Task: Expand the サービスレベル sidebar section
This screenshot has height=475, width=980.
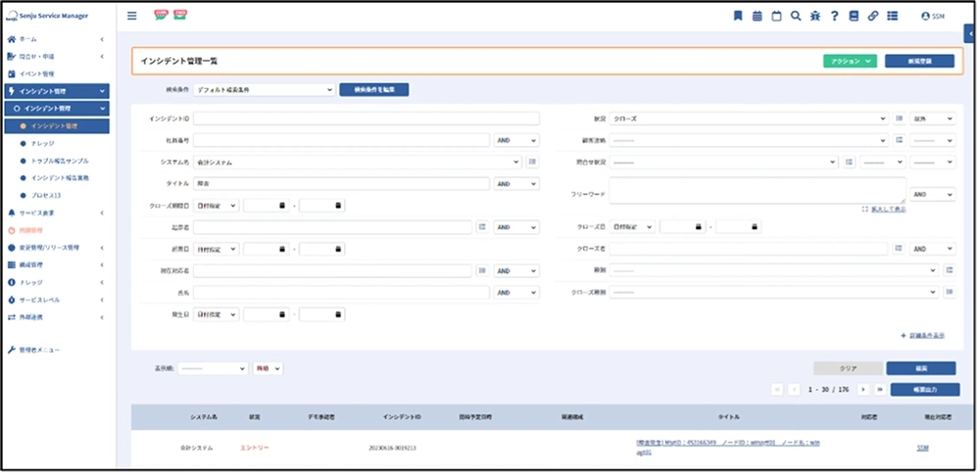Action: click(57, 300)
